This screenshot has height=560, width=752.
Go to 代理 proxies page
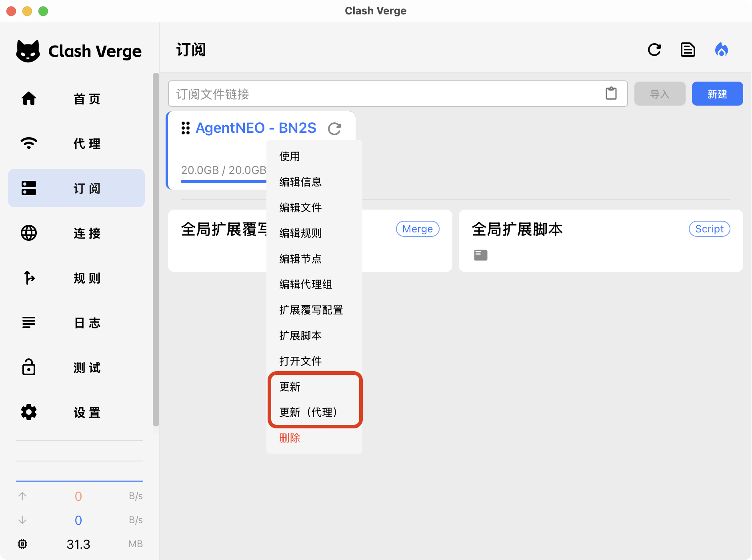click(76, 143)
